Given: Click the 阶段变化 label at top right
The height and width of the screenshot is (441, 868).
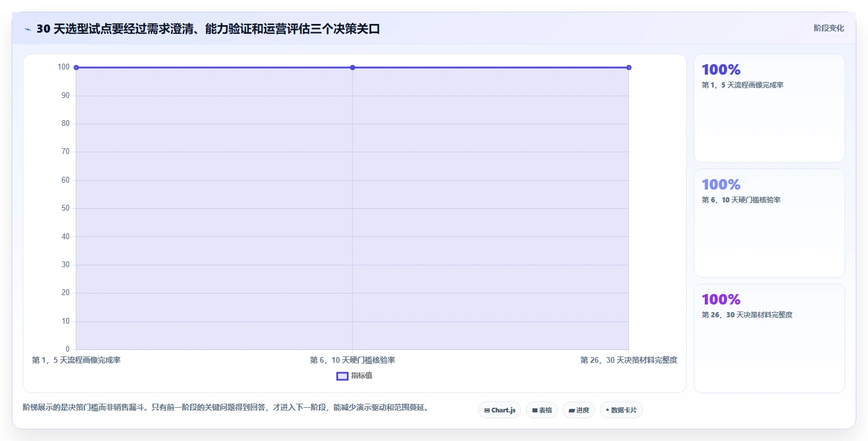Looking at the screenshot, I should (829, 28).
